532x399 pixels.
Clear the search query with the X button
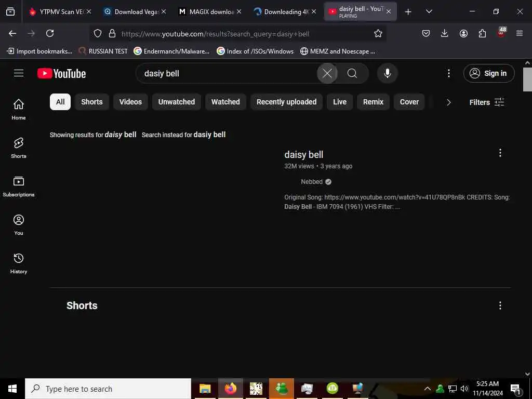point(327,73)
